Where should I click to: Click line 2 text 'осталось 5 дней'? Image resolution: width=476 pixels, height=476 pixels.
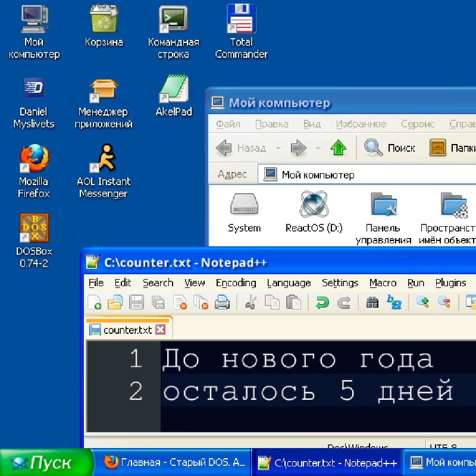point(308,391)
